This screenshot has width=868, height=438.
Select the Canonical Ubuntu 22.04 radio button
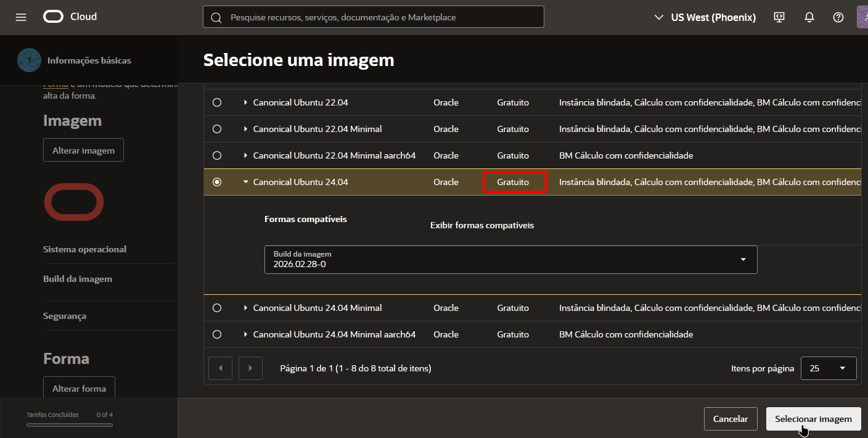click(x=217, y=102)
